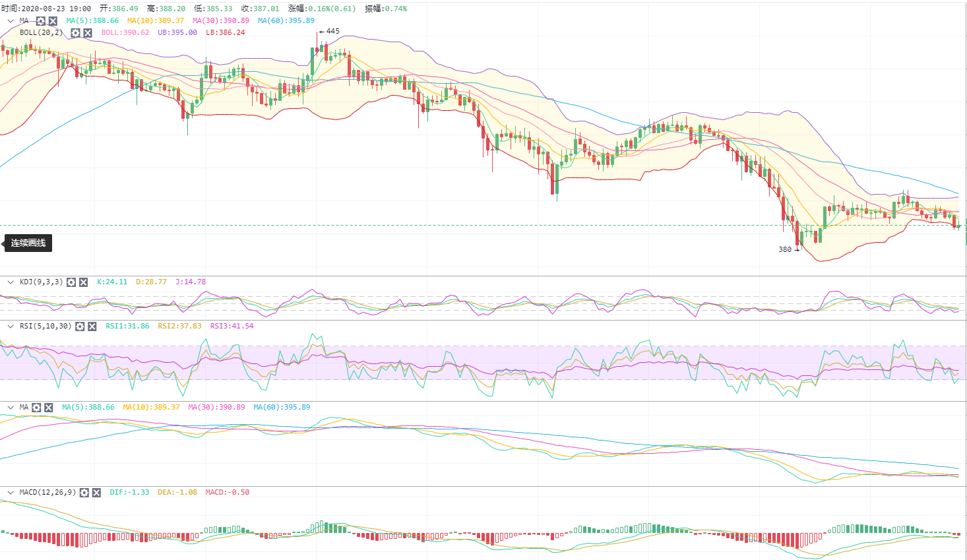This screenshot has height=560, width=967.
Task: Select the KDJ(9,3,3) indicator label
Action: [x=41, y=282]
